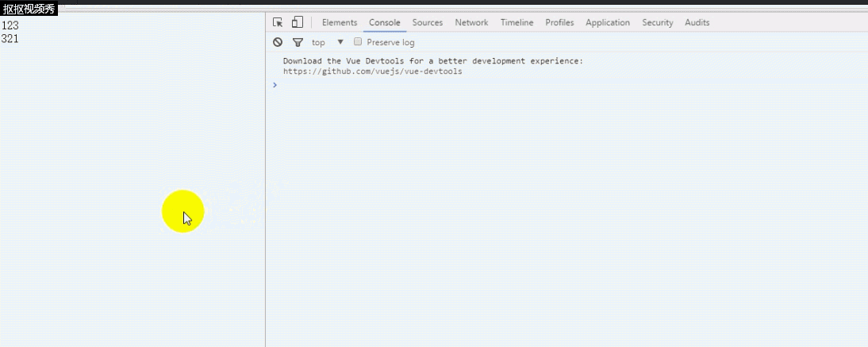The width and height of the screenshot is (868, 347).
Task: Open the top execution context dropdown
Action: 328,42
